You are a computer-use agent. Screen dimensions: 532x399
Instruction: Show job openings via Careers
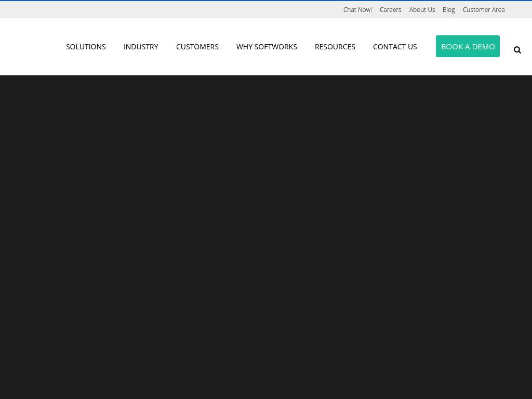[390, 10]
